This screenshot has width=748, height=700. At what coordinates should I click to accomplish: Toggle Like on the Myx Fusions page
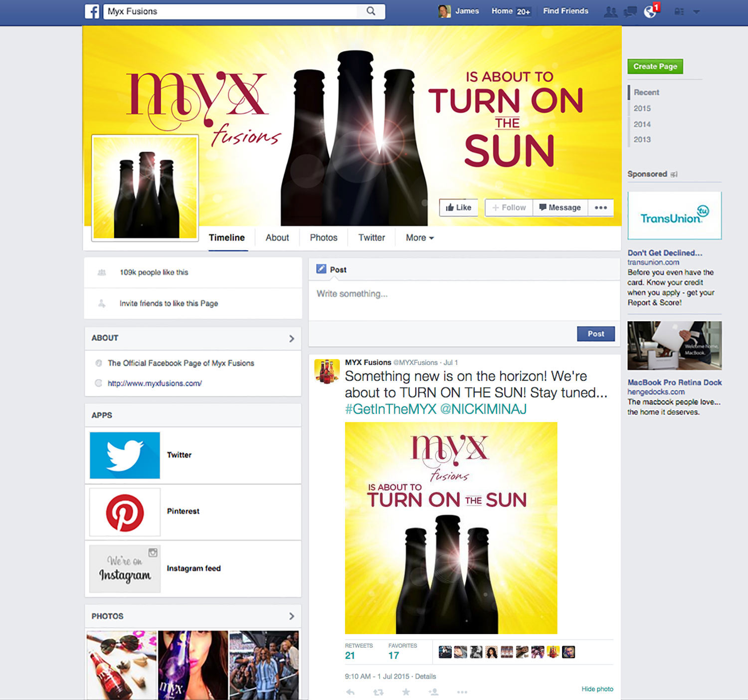pyautogui.click(x=458, y=207)
